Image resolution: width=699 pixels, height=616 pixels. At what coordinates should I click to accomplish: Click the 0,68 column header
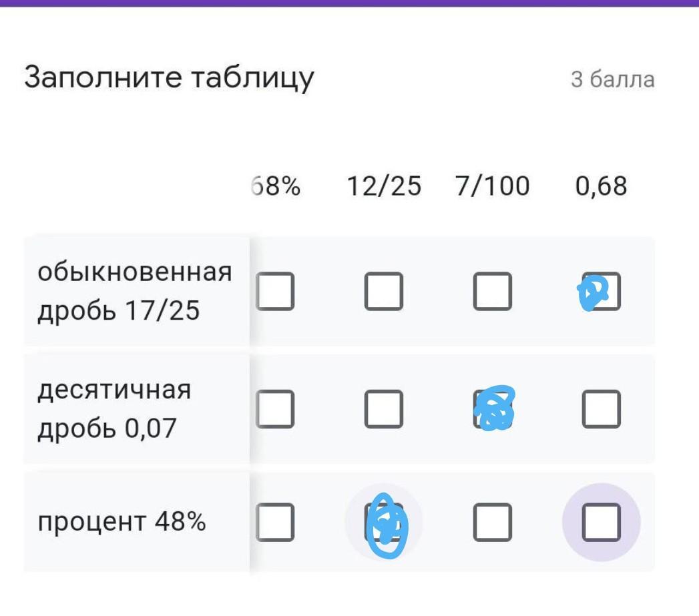tap(601, 186)
